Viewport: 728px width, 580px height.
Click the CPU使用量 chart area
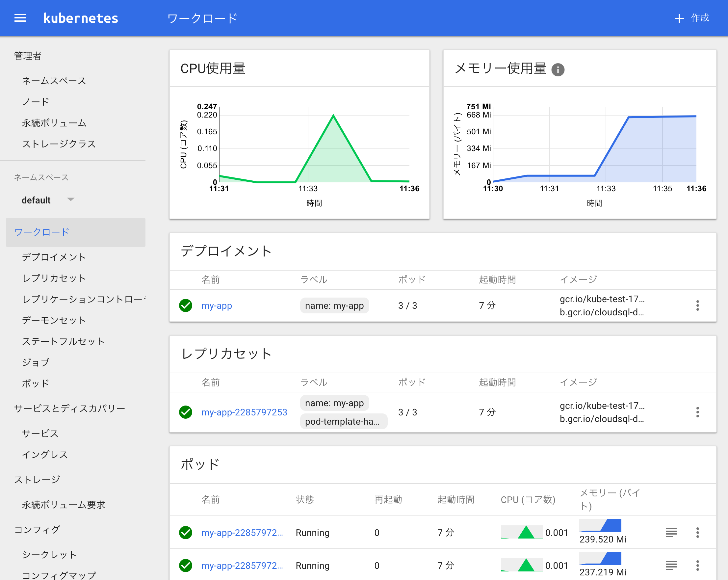pos(314,145)
